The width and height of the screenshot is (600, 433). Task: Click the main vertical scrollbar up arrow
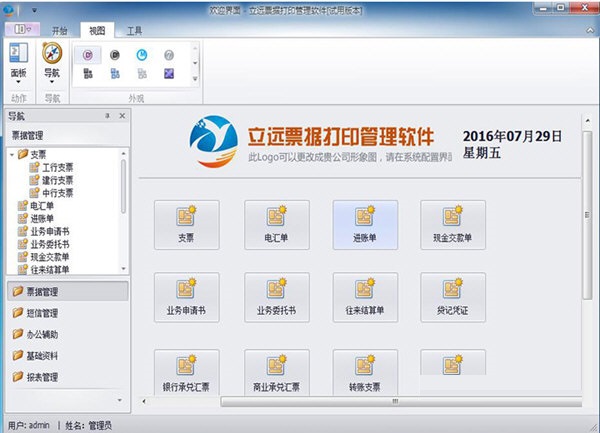(587, 121)
